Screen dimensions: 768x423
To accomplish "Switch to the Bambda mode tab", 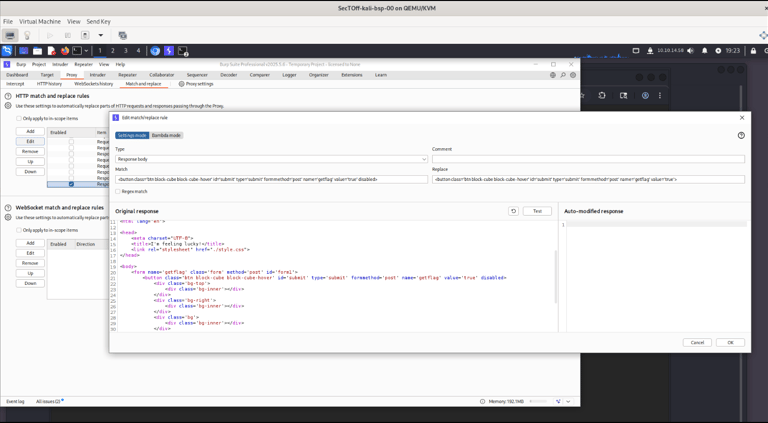I will pyautogui.click(x=166, y=135).
